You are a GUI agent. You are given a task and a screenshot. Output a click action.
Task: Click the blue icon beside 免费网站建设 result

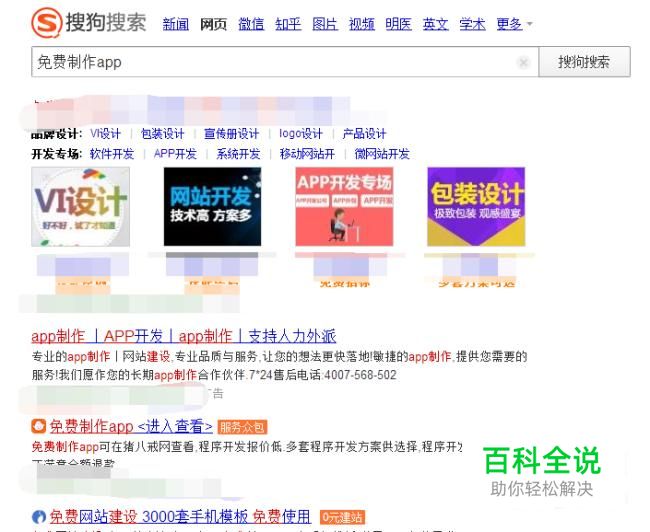tap(39, 517)
